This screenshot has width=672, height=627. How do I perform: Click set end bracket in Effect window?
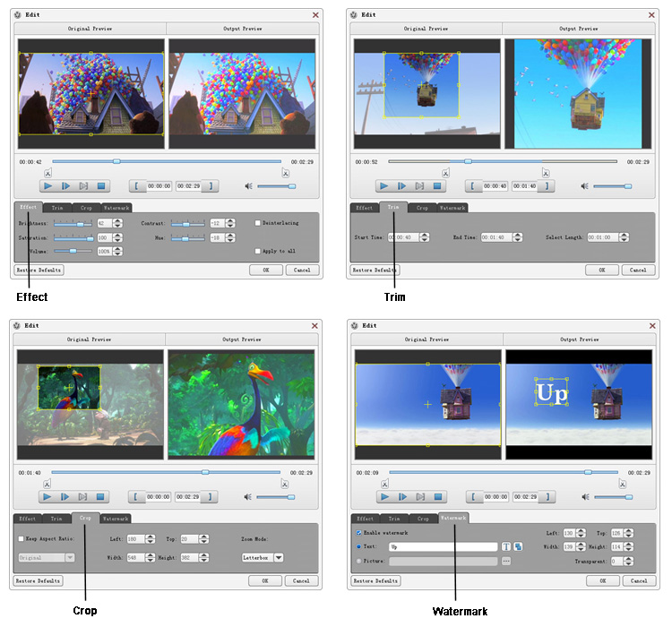[211, 186]
